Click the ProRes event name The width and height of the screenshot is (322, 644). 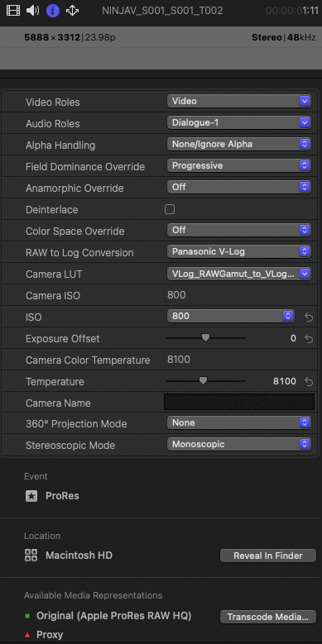click(x=62, y=496)
